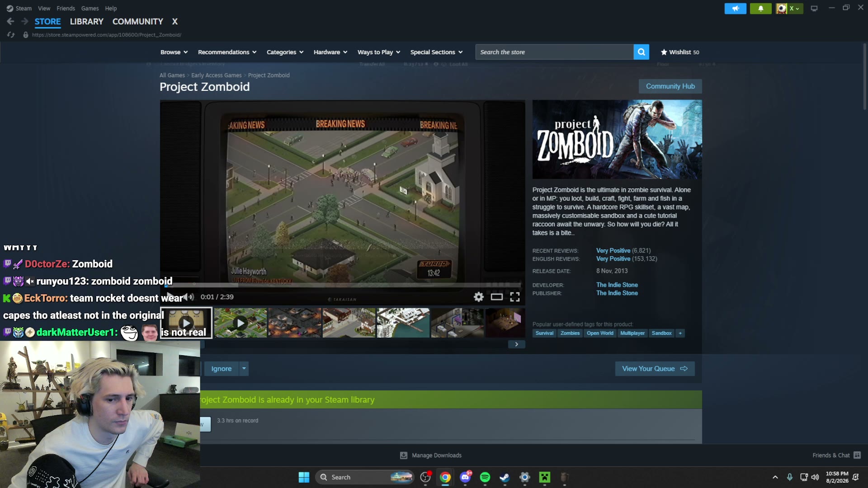
Task: Open the recent reviews Very Positive link
Action: (613, 251)
